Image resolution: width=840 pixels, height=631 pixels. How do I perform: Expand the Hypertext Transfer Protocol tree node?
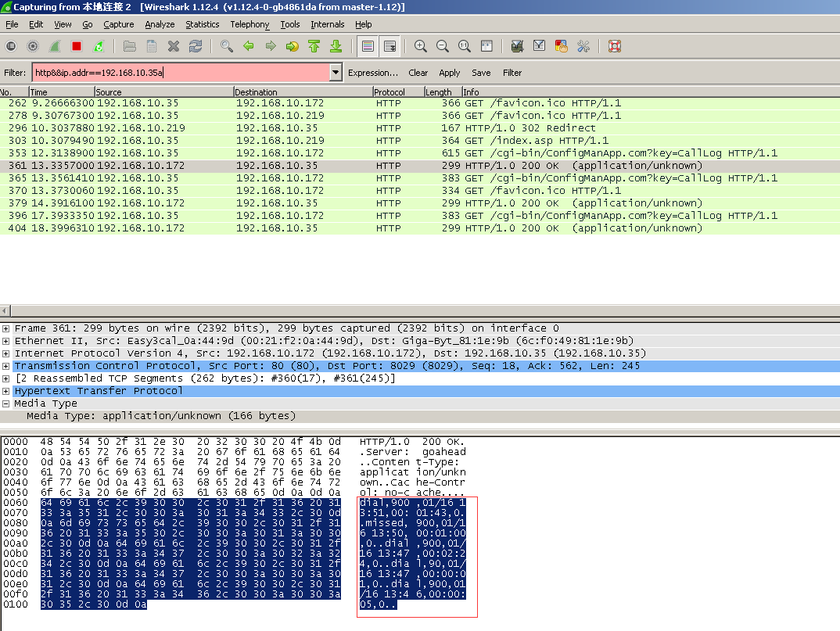[6, 391]
